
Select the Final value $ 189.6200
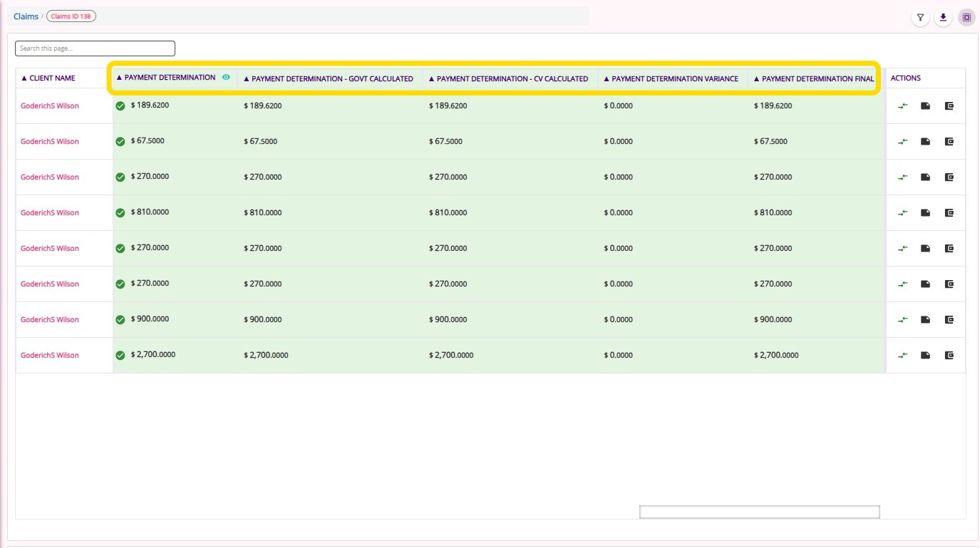click(773, 106)
